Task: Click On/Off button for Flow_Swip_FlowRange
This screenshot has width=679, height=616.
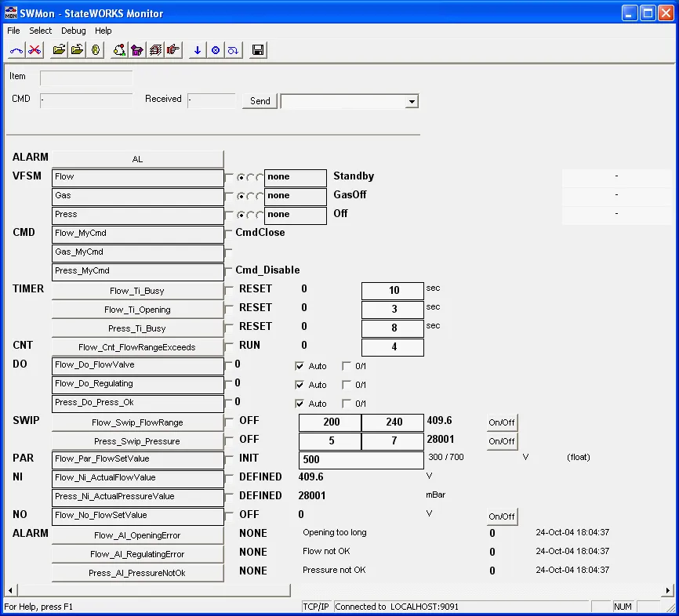Action: click(502, 422)
